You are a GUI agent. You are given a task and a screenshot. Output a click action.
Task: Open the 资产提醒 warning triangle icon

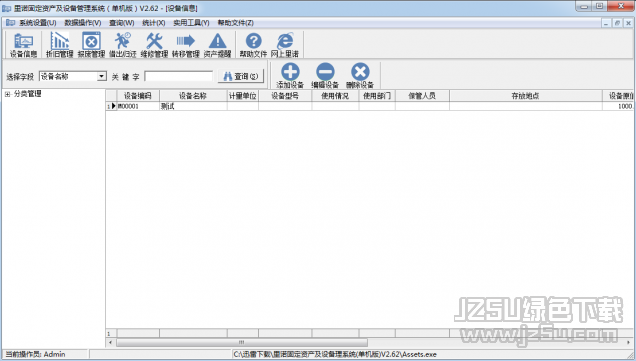coord(217,45)
